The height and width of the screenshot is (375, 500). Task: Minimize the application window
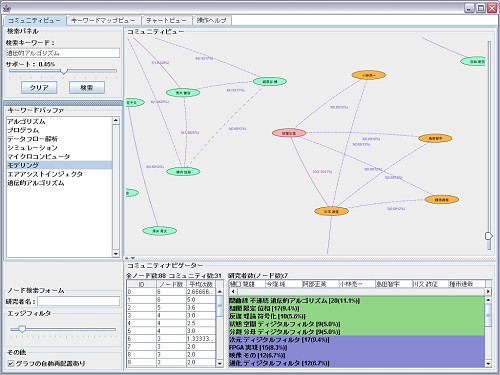[469, 8]
